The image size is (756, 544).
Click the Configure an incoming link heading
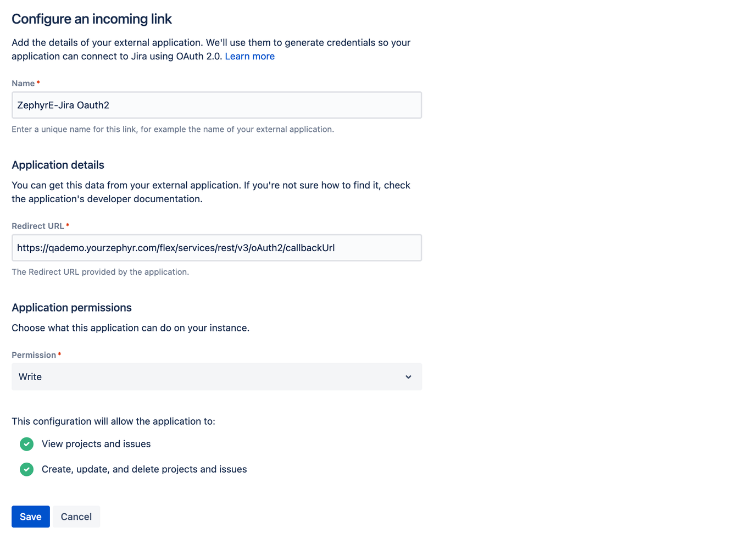tap(91, 19)
